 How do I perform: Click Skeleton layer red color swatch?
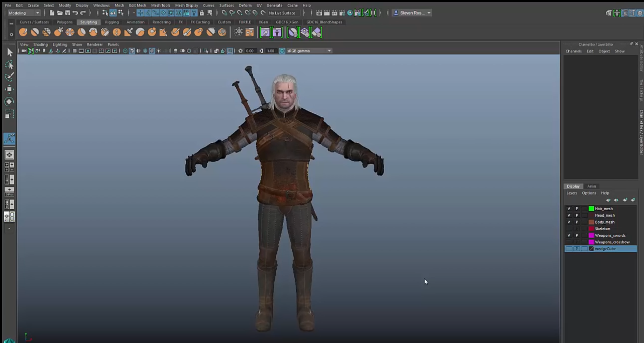(x=591, y=229)
